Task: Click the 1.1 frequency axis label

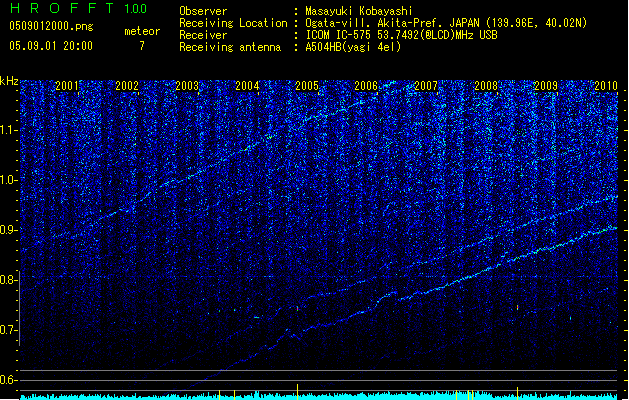Action: [9, 130]
